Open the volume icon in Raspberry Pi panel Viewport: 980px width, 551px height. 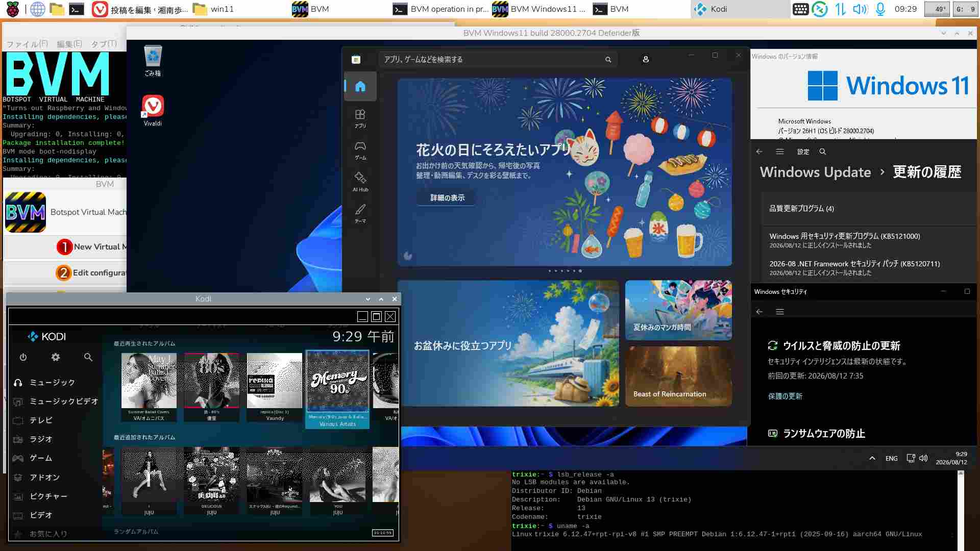click(x=860, y=9)
